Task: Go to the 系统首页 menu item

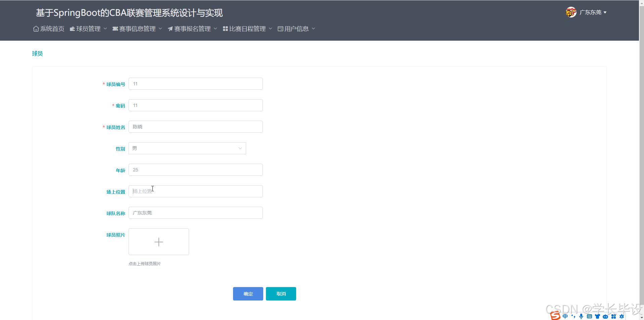Action: (52, 29)
